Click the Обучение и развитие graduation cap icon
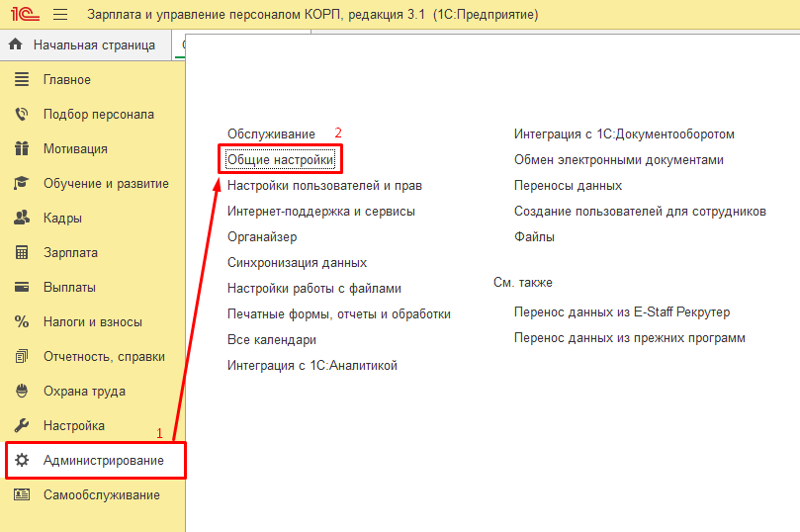The height and width of the screenshot is (532, 800). coord(22,183)
